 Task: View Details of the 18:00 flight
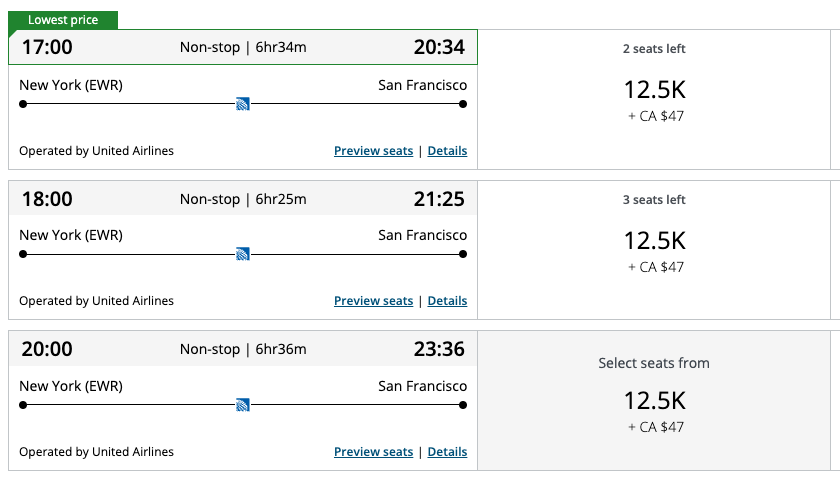tap(447, 301)
